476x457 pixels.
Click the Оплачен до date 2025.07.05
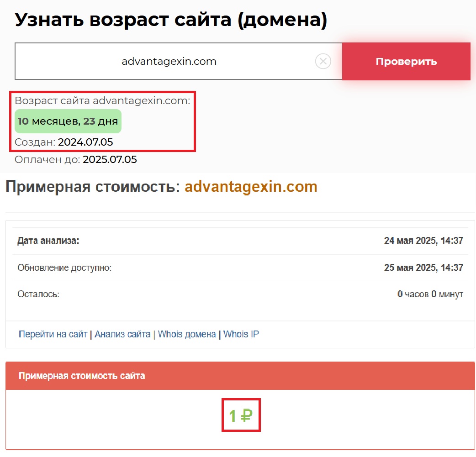click(110, 160)
